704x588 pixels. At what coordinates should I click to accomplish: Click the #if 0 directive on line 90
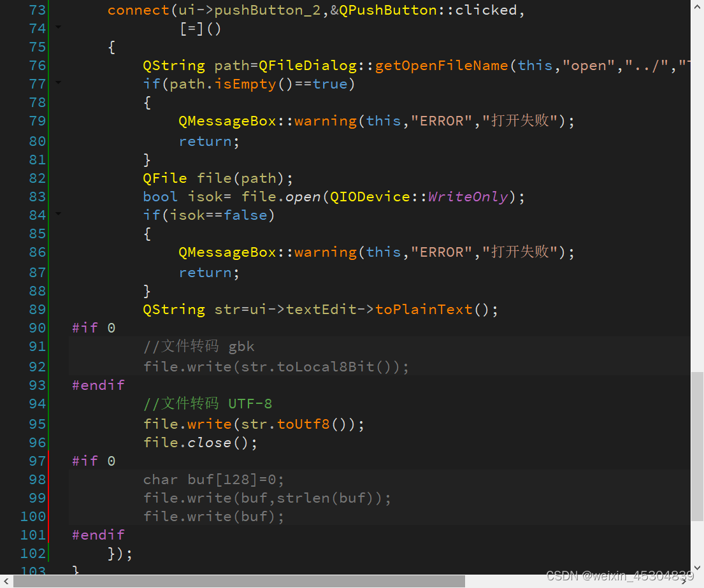tap(92, 327)
